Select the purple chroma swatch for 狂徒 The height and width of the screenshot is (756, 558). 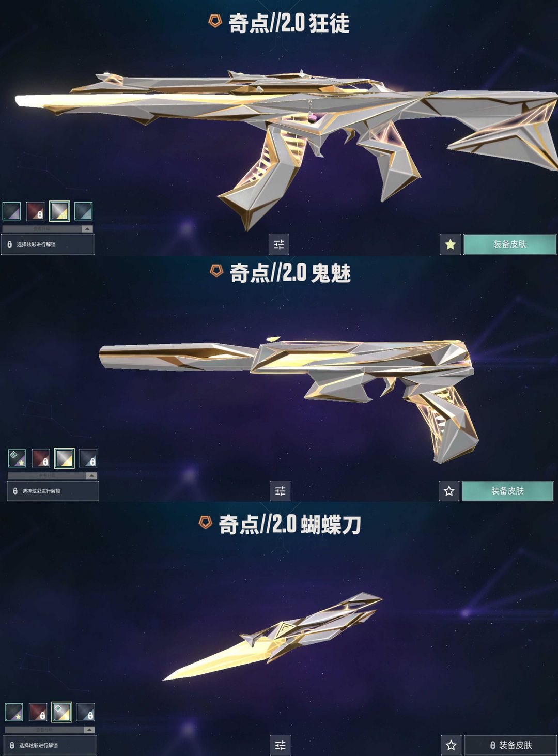(11, 211)
